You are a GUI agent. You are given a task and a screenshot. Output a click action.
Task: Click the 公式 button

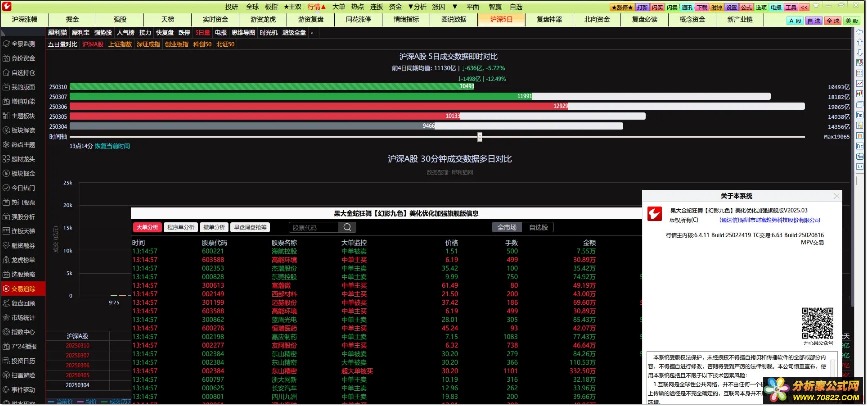[746, 7]
